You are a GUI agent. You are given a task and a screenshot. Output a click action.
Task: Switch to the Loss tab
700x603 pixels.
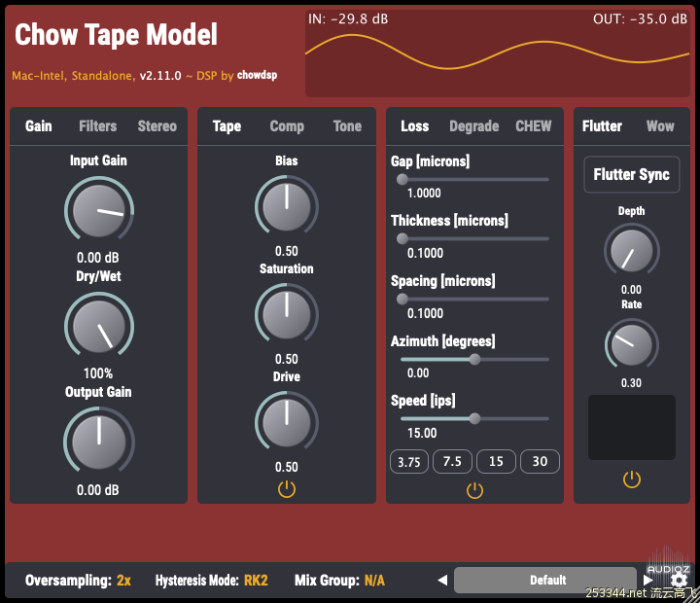[415, 126]
